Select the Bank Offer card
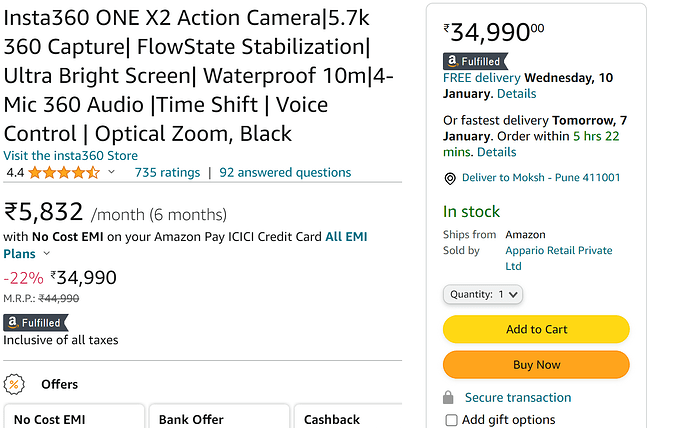This screenshot has width=690, height=428. 218,417
